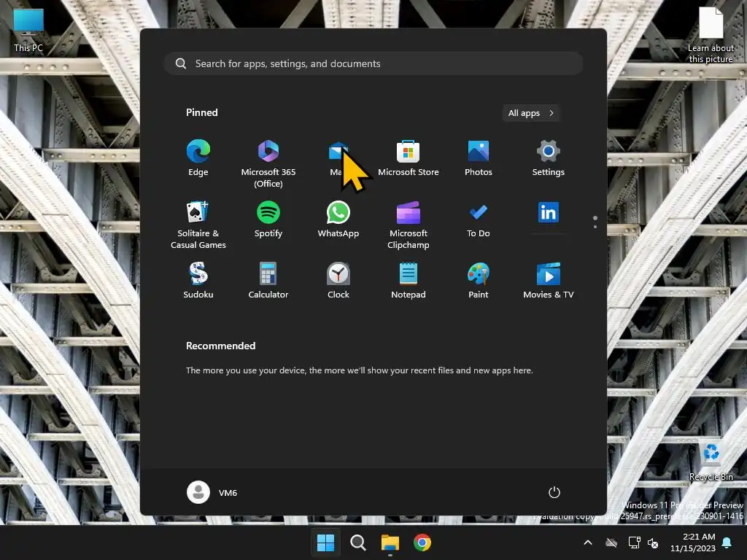Open the notification bell in tray

727,542
